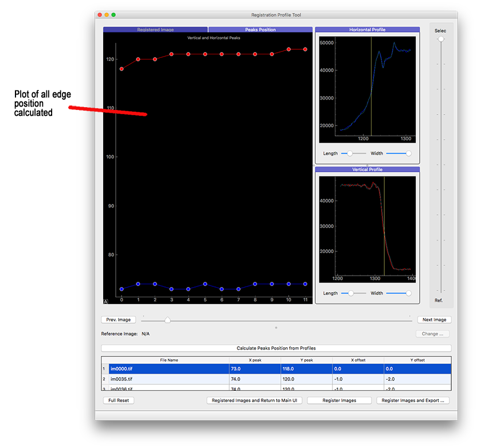Click the Horizontal Profile Width slider handle
This screenshot has width=477, height=448.
tap(408, 154)
